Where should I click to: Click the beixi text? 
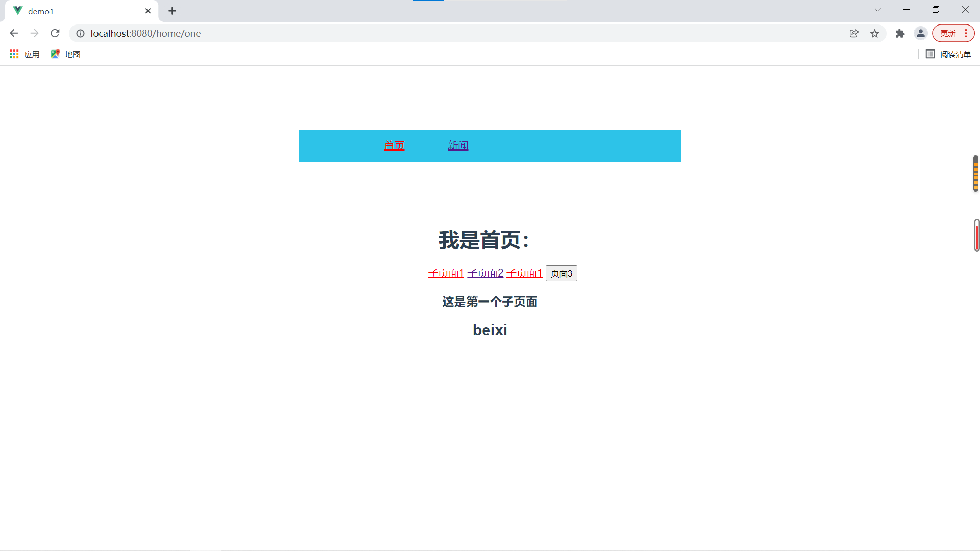pyautogui.click(x=490, y=330)
